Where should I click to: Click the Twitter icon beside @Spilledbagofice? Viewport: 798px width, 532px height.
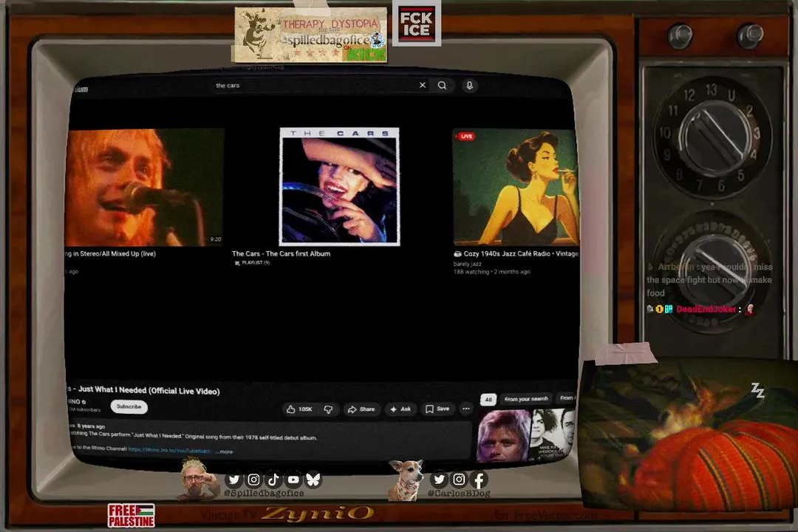pos(233,480)
